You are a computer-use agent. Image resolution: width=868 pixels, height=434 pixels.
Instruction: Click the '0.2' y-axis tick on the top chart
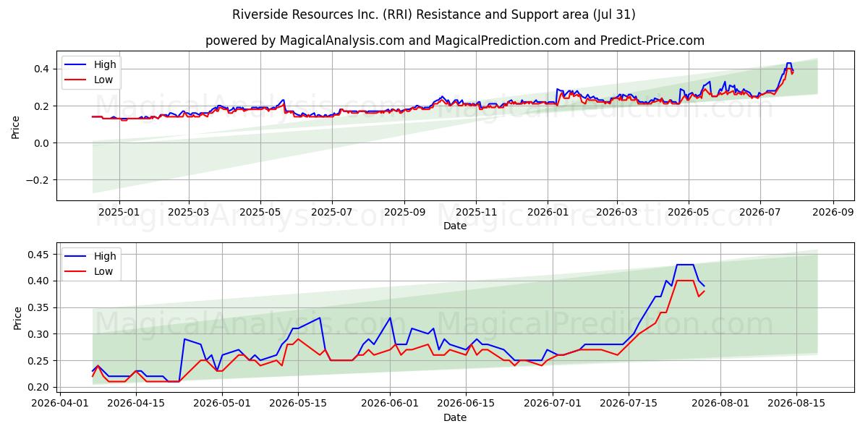(43, 106)
